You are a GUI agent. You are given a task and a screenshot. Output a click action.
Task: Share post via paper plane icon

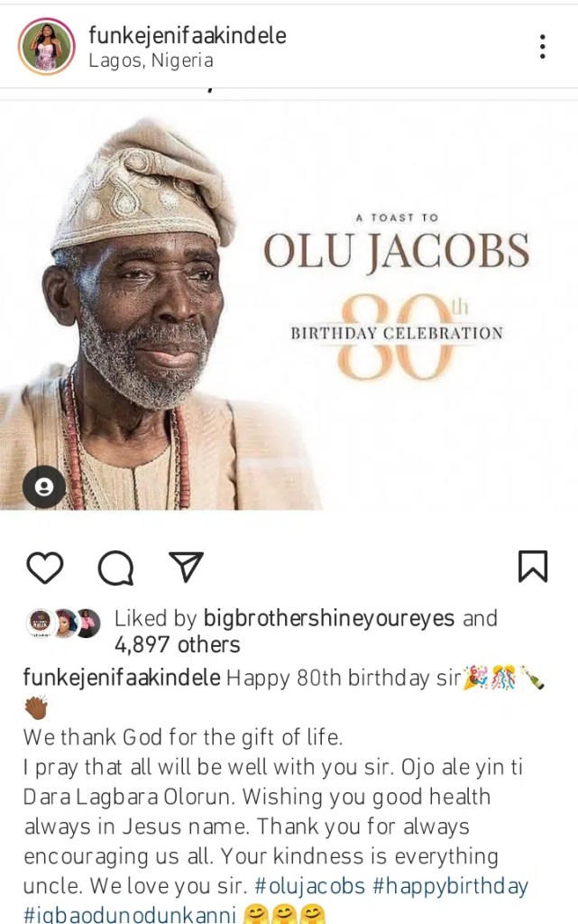[186, 566]
